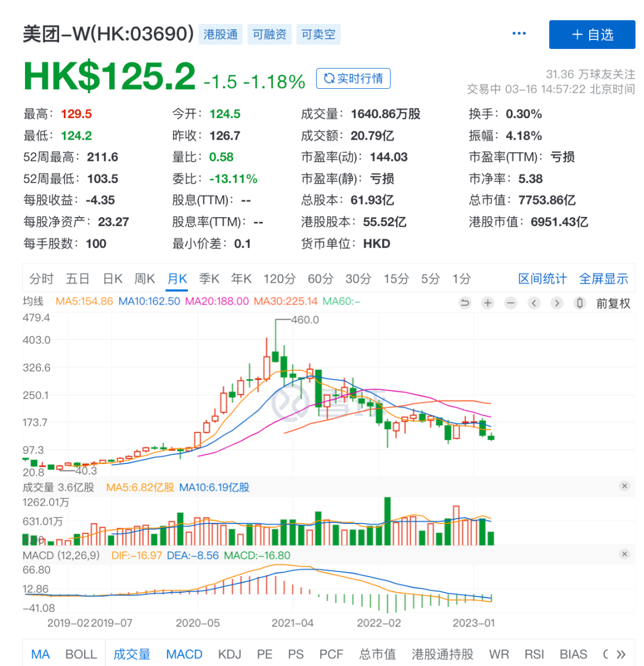Toggle the 成交量 indicator in bottom bar
The image size is (644, 666).
tap(132, 654)
